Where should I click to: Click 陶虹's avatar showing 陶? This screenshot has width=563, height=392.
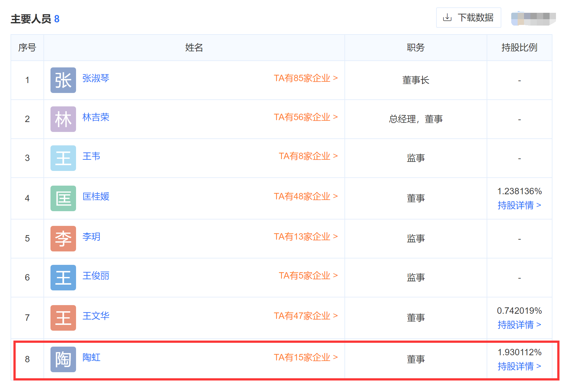pos(63,359)
